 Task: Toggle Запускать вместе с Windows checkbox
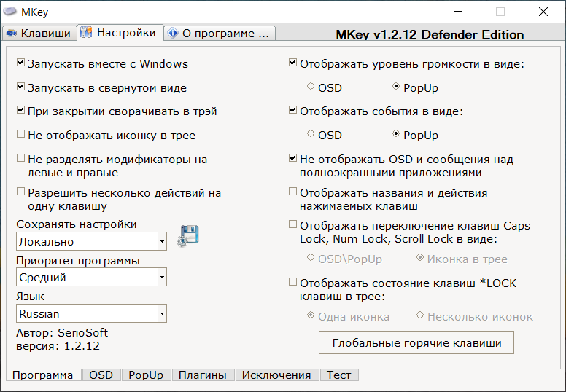pos(20,63)
